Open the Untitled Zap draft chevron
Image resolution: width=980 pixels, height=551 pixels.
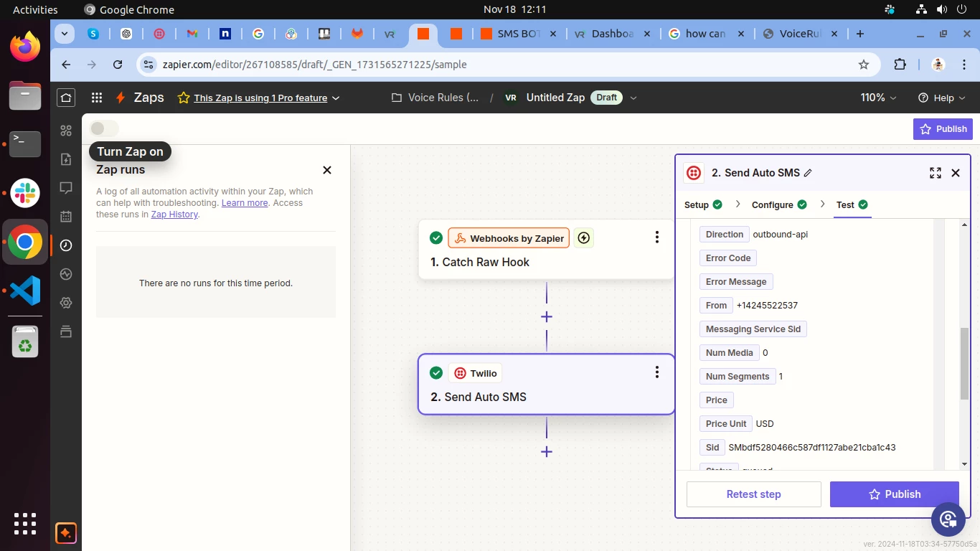(x=633, y=98)
